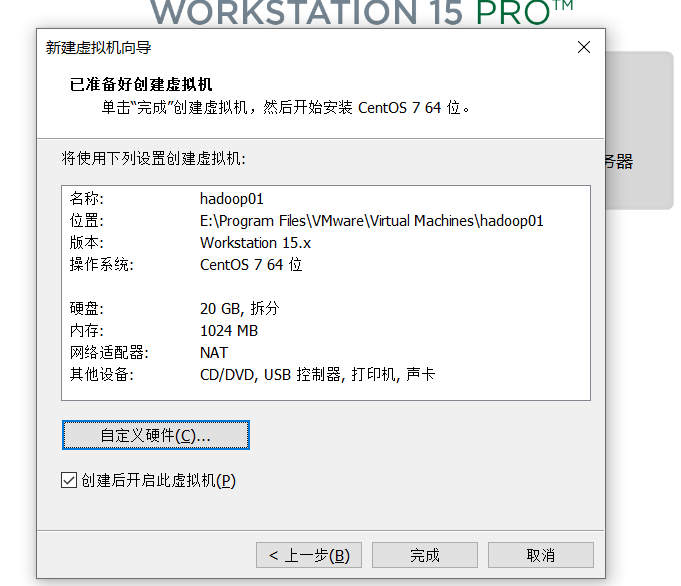Click the 操作系统: label
This screenshot has width=681, height=586.
pos(102,265)
